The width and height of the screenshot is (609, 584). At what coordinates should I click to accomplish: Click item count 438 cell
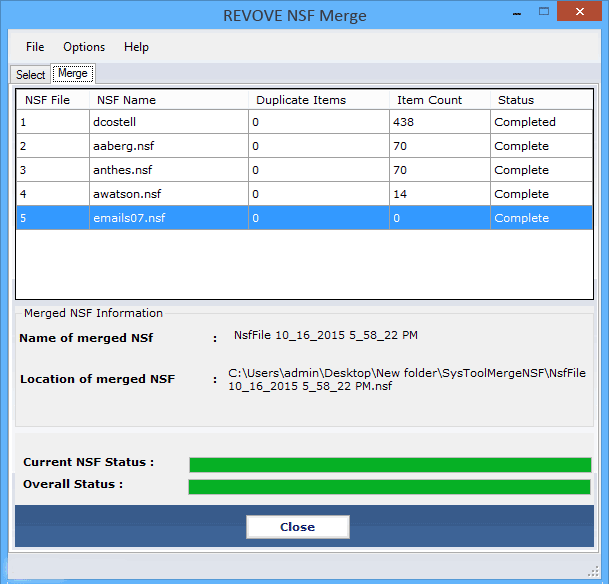click(x=440, y=122)
